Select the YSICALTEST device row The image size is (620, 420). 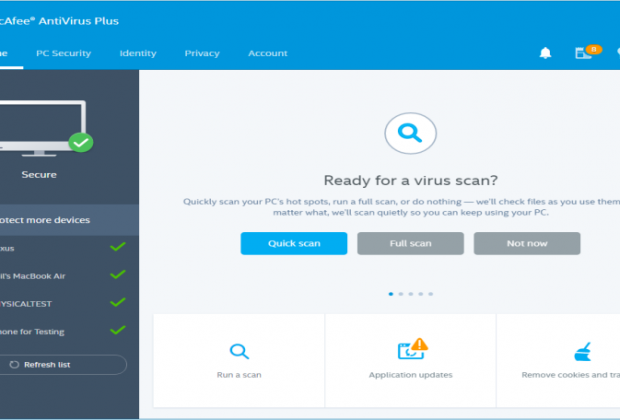click(69, 303)
